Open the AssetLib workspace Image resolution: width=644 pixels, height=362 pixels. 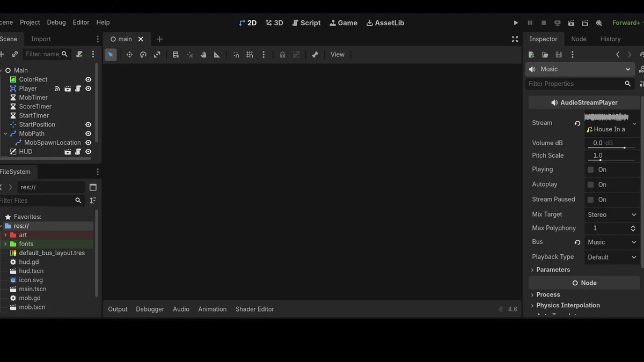coord(385,23)
